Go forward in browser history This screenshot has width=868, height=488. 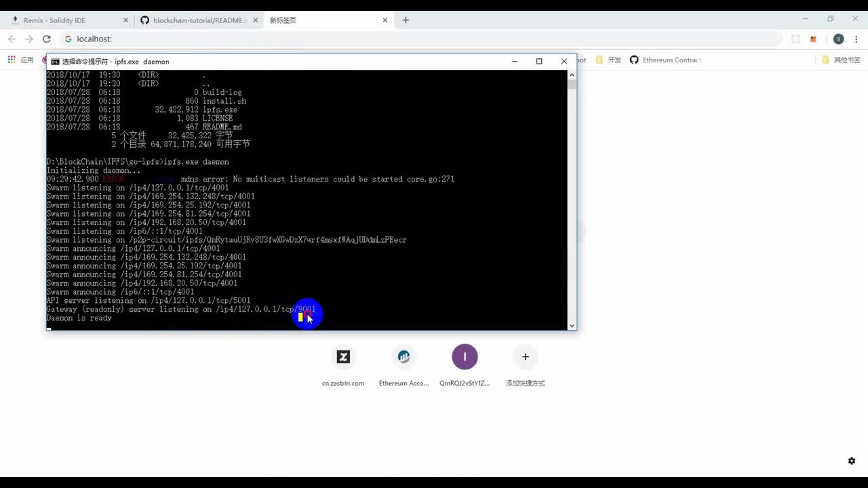(29, 39)
